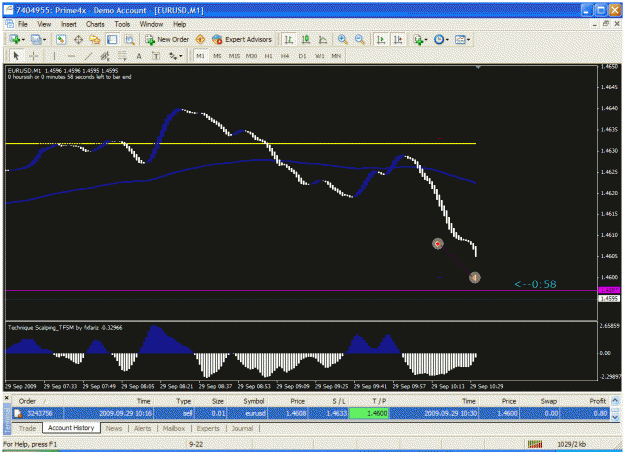Screen dimensions: 625x452
Task: Switch to the Journal tab
Action: pos(242,428)
